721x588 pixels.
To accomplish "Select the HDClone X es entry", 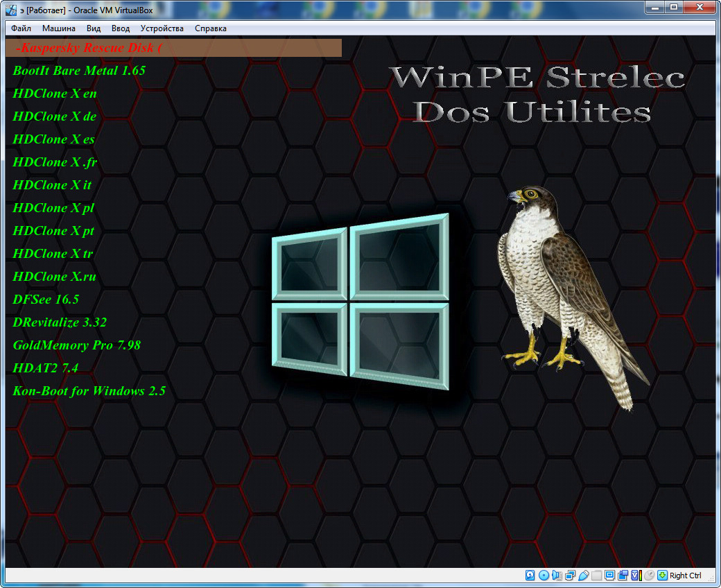I will tap(54, 139).
